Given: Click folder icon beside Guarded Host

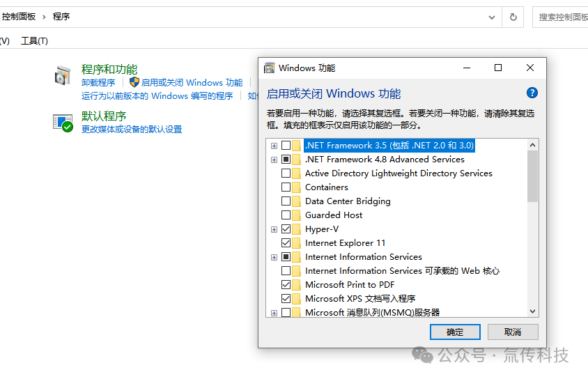Looking at the screenshot, I should coord(296,215).
